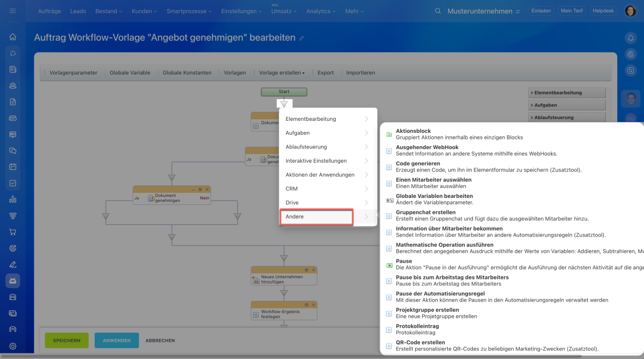644x359 pixels.
Task: Open the CRM submenu in popup
Action: pyautogui.click(x=328, y=189)
